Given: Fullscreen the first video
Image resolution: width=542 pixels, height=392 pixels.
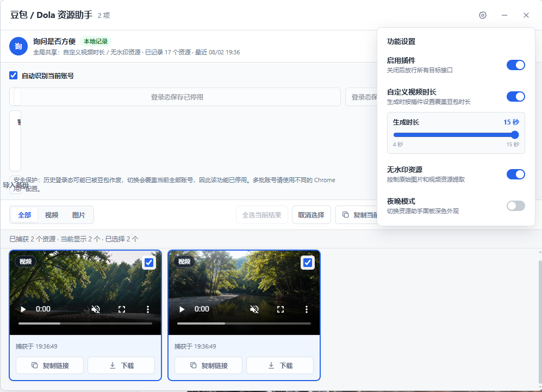Looking at the screenshot, I should (122, 309).
